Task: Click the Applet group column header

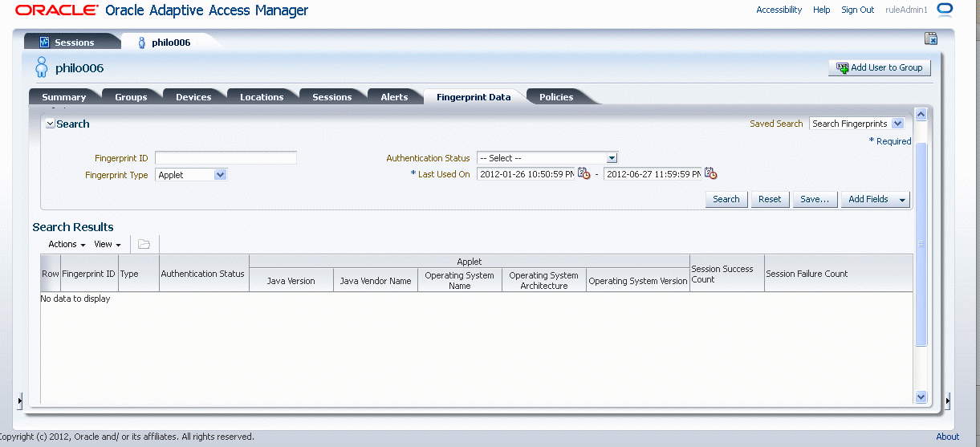Action: click(x=470, y=262)
